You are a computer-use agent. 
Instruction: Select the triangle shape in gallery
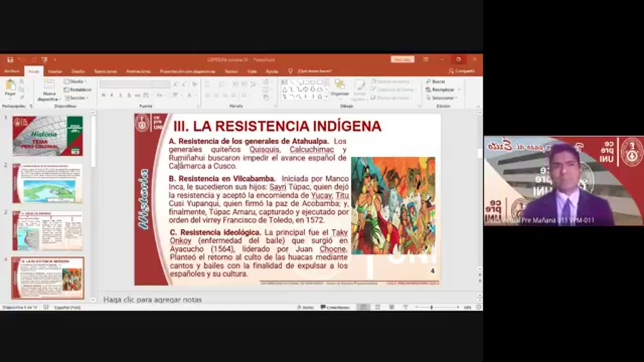pyautogui.click(x=285, y=89)
